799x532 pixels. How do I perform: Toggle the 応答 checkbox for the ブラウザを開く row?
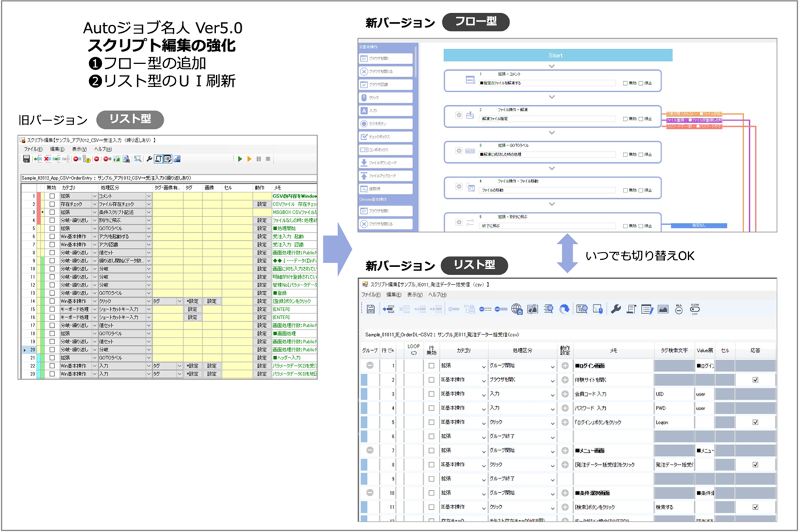coord(754,378)
